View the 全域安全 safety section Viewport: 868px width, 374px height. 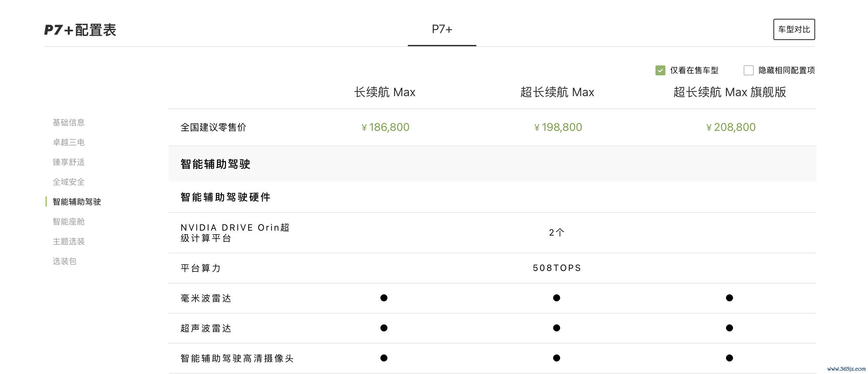(x=68, y=182)
